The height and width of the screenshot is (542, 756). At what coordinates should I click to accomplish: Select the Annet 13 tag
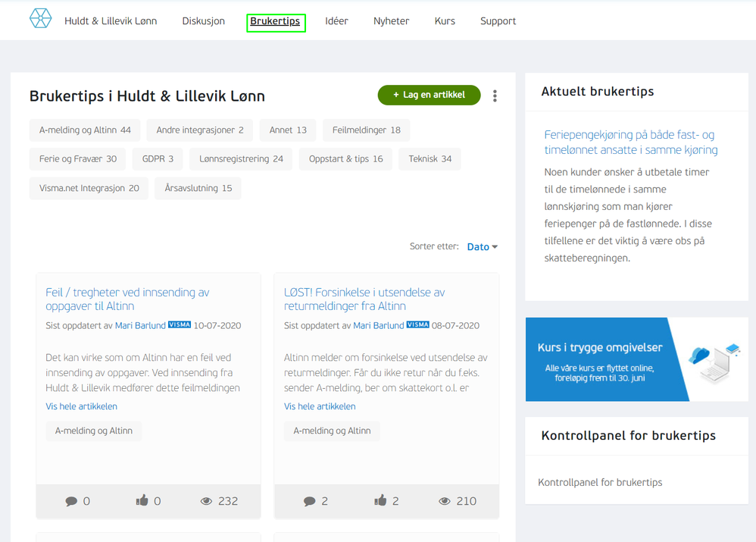pos(288,130)
